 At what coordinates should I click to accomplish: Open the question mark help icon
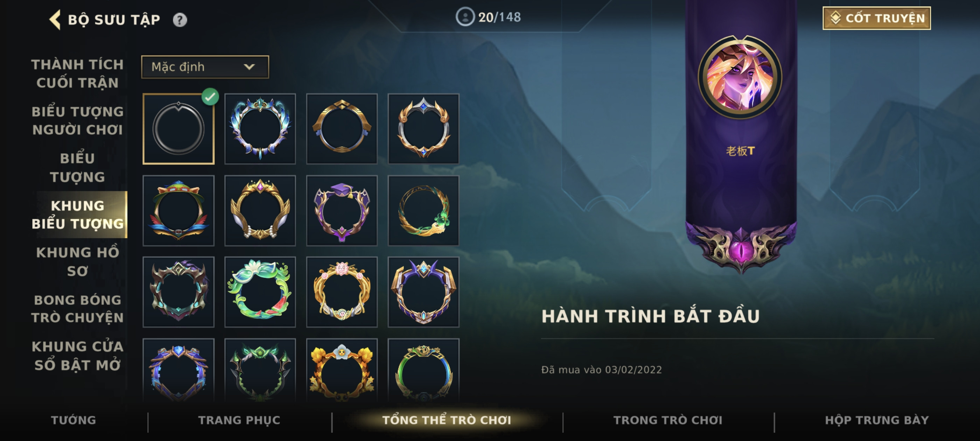180,20
